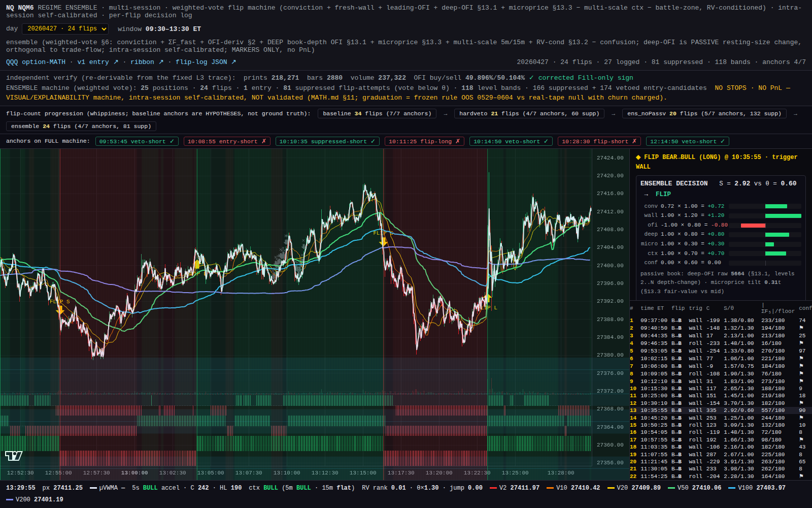The image size is (812, 508).
Task: Click the 'trig' column header
Action: coord(695,308)
